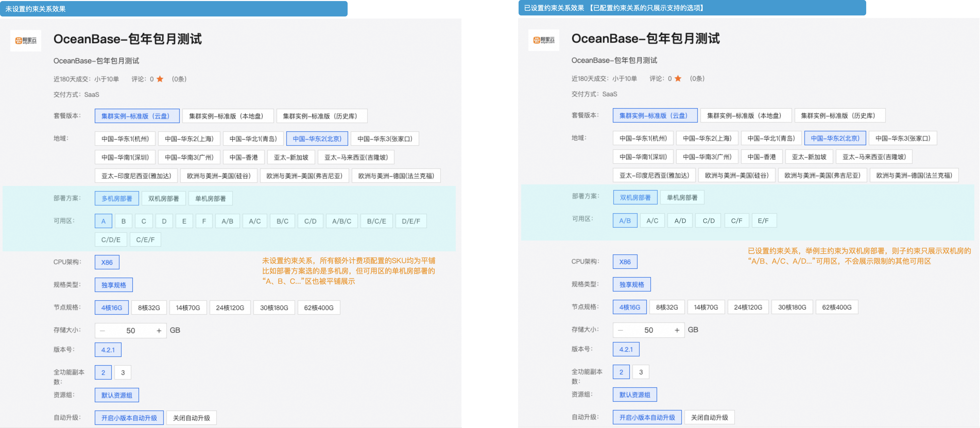
Task: Select 集群实例-标准版（云盘）in the right panel
Action: point(655,116)
